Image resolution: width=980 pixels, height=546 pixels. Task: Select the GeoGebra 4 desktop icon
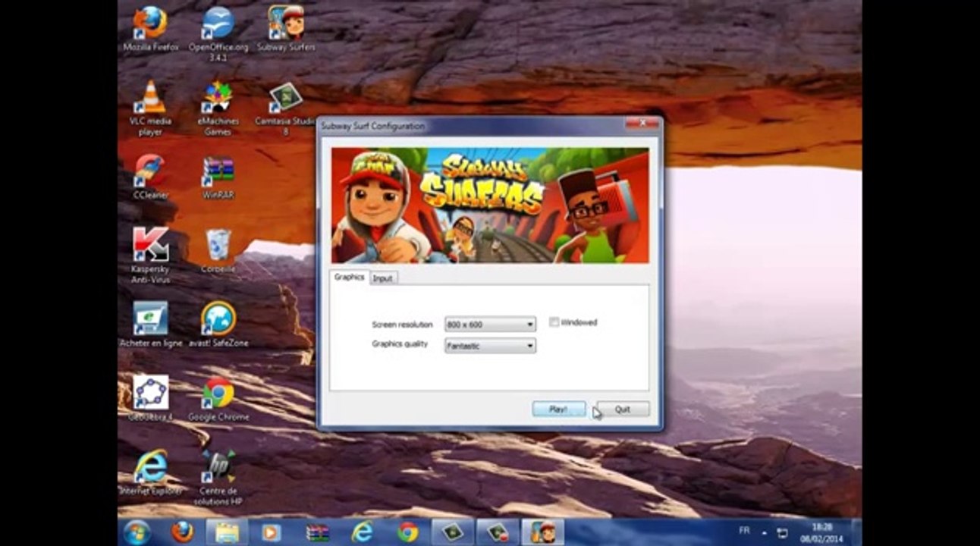(x=150, y=398)
